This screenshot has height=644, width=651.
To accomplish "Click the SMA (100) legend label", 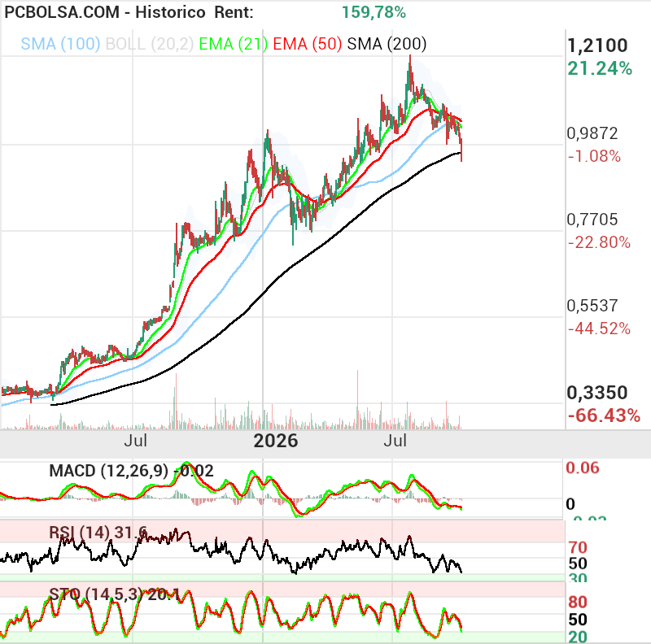I will coord(60,44).
